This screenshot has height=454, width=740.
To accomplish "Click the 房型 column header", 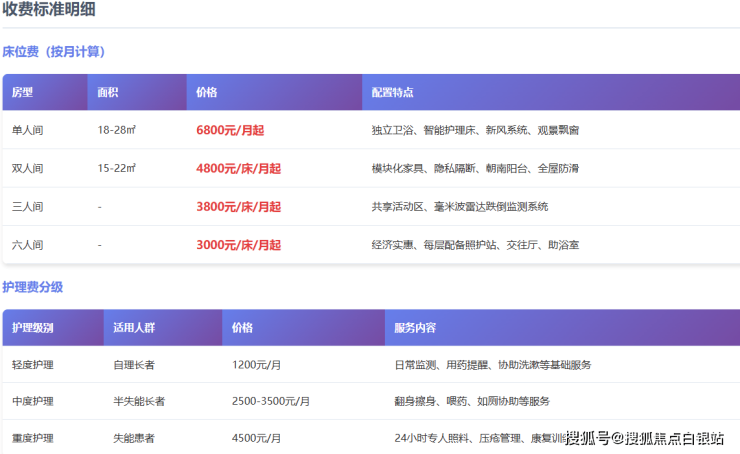I will (23, 92).
